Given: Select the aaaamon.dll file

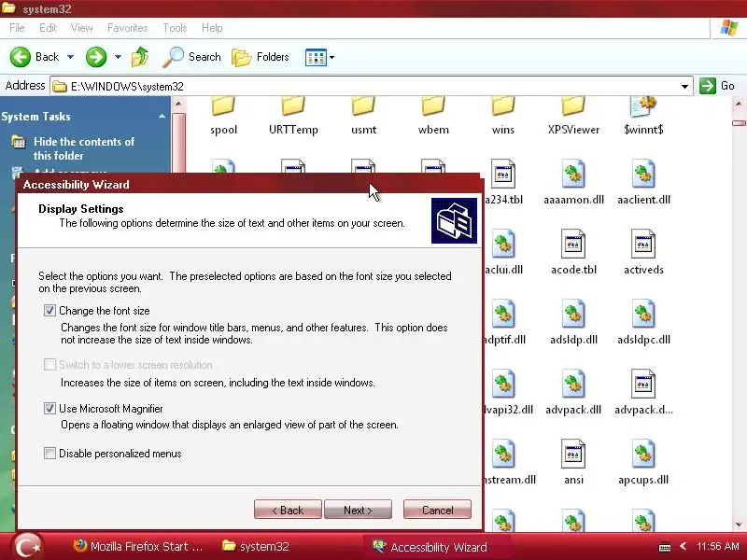Looking at the screenshot, I should [x=573, y=182].
